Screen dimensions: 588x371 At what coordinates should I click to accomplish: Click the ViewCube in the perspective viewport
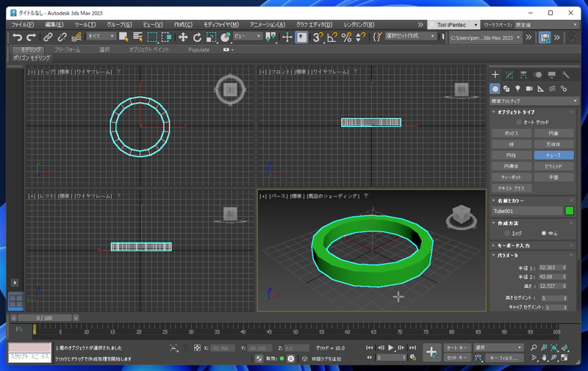[462, 216]
